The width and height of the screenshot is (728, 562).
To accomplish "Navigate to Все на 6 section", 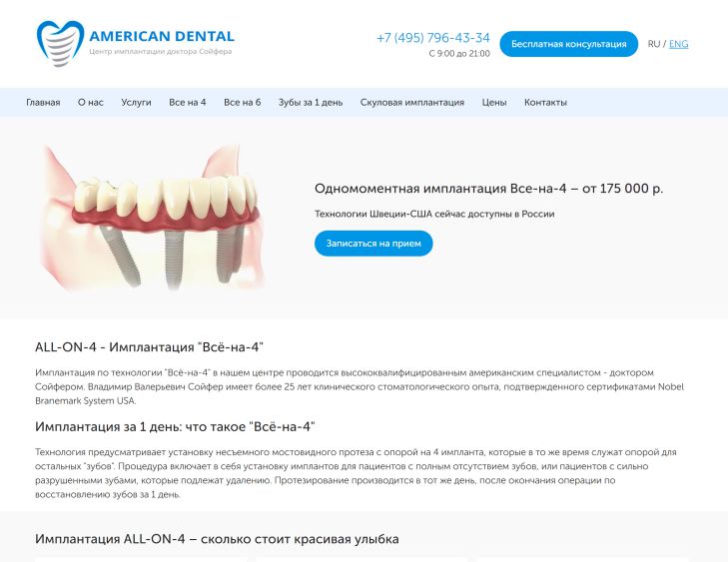I will [243, 103].
